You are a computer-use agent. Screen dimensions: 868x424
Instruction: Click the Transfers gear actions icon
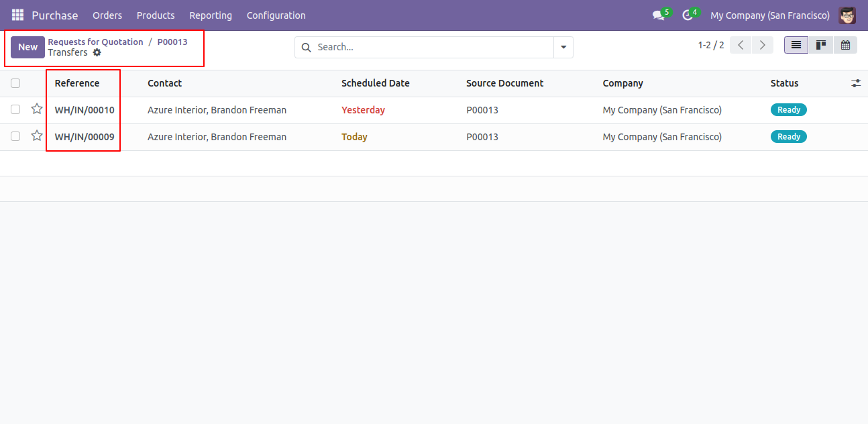pyautogui.click(x=97, y=52)
